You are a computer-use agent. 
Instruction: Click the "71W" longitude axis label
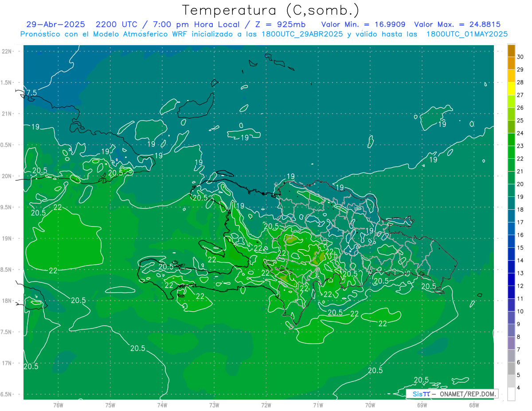[x=318, y=405]
